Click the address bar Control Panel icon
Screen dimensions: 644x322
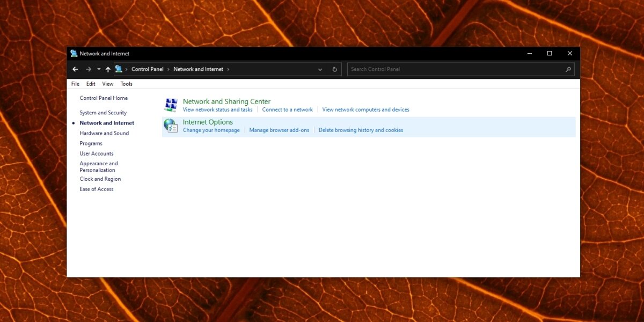point(119,69)
